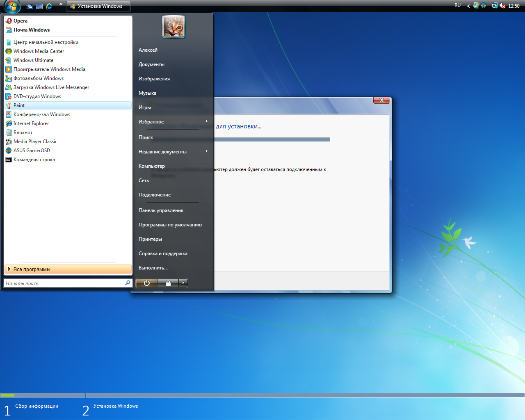Click the network connection tray icon
Screen dimensions: 525x420
(495, 6)
